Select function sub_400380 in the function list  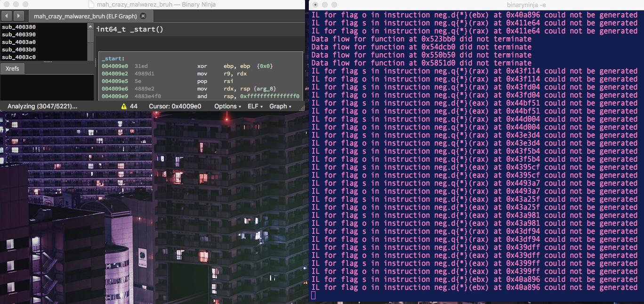19,27
